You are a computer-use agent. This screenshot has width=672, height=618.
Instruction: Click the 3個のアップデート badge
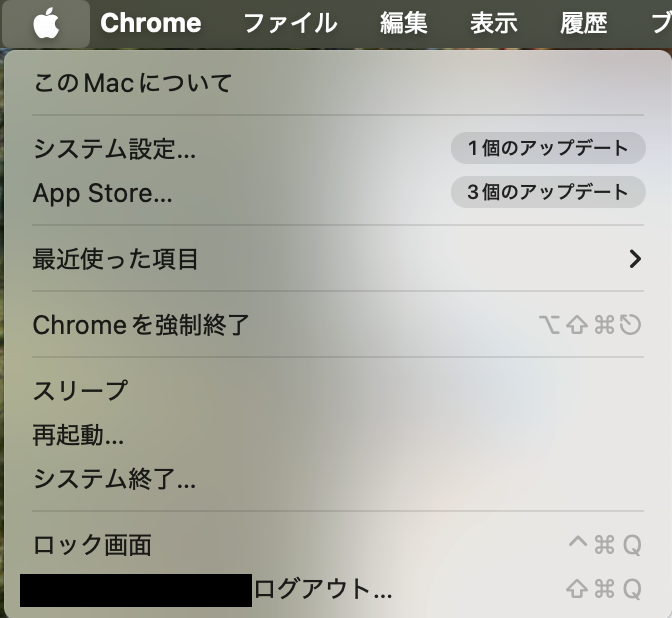click(x=548, y=192)
